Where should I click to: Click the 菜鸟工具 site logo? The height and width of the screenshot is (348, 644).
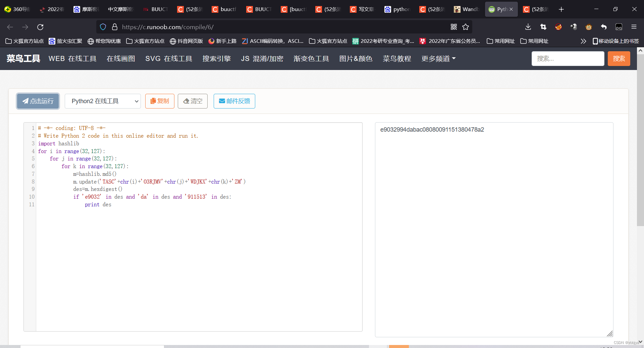(x=23, y=59)
